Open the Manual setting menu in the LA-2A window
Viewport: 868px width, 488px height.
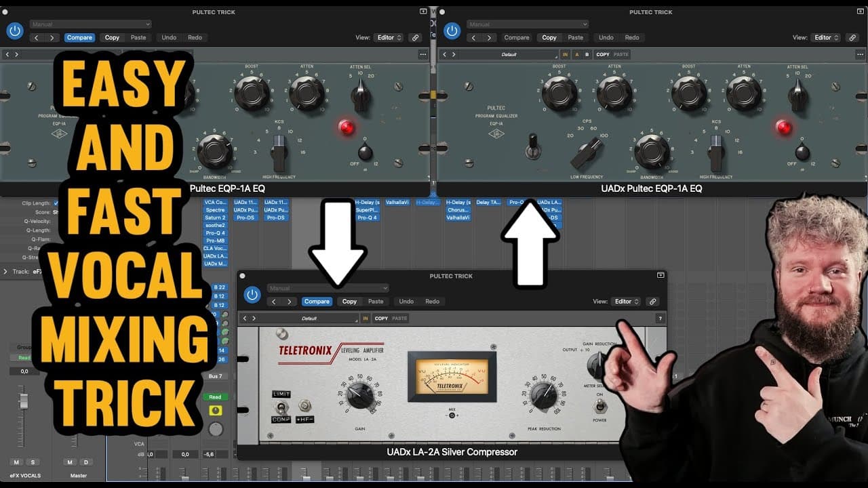pos(328,288)
